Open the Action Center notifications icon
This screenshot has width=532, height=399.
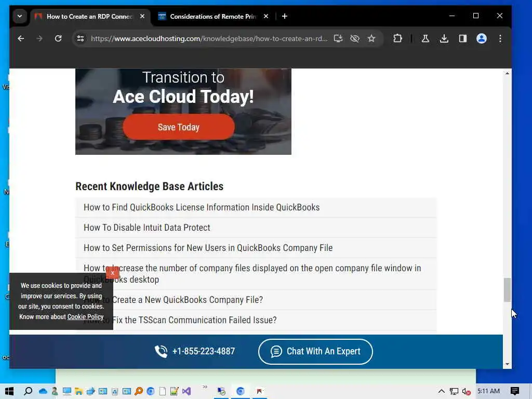point(515,391)
